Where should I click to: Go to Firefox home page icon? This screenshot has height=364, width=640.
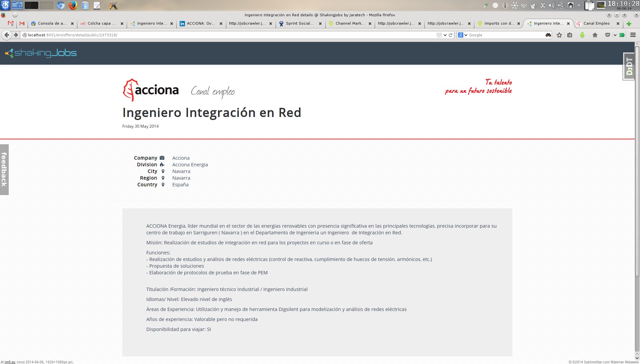tap(595, 35)
